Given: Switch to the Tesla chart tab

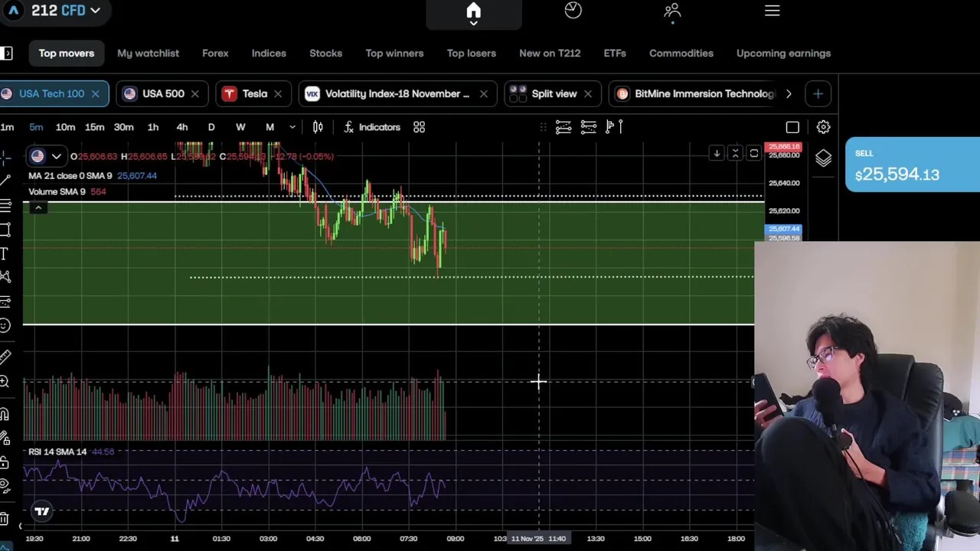Looking at the screenshot, I should coord(254,93).
